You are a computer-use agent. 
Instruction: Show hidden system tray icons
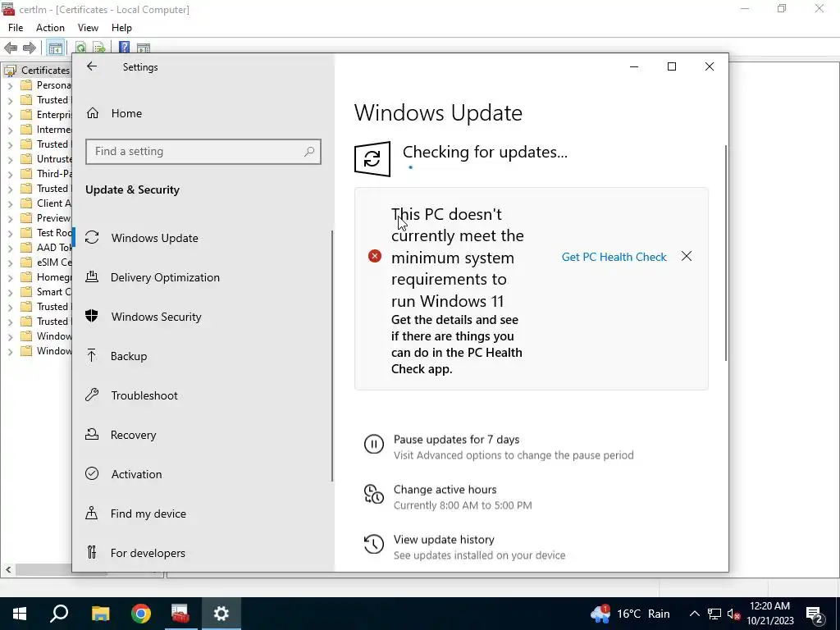[694, 614]
